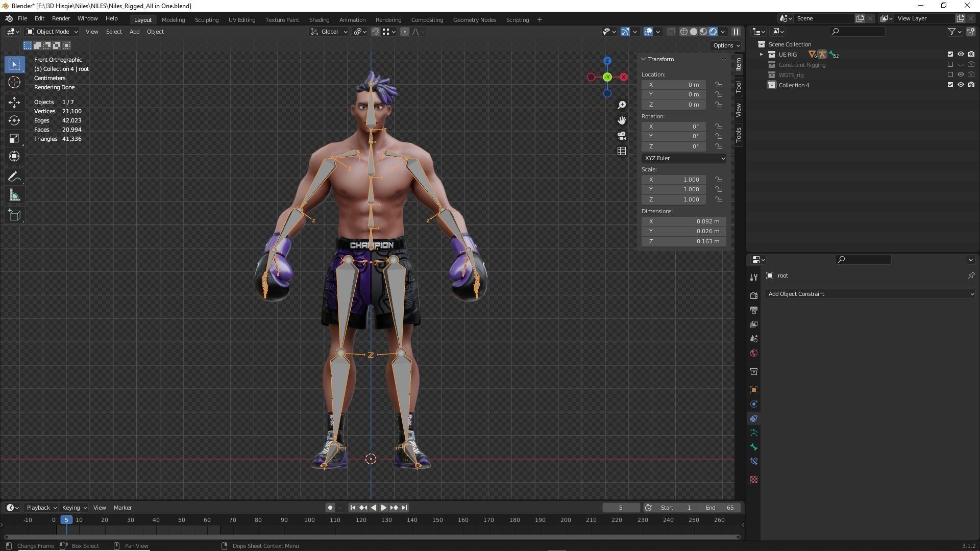Enable Constraint Rigging collection checkbox
Screen dimensions: 980x551
click(x=950, y=65)
